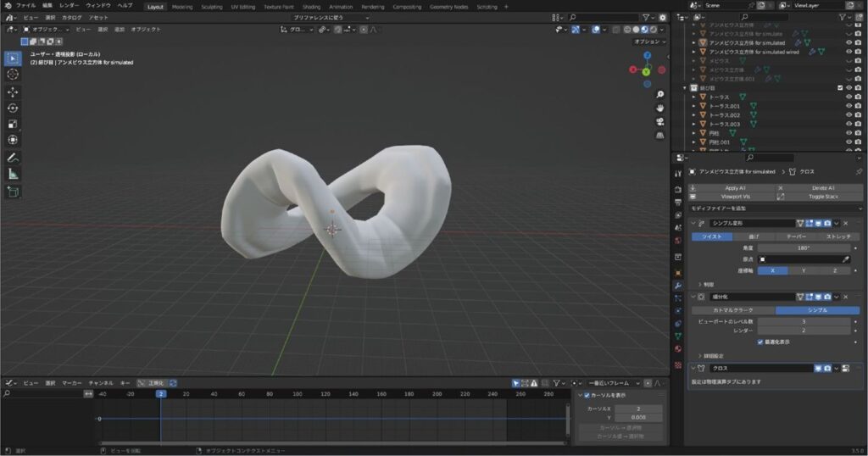Image resolution: width=868 pixels, height=456 pixels.
Task: Toggle the カーソルを表示 checkbox
Action: tap(587, 395)
